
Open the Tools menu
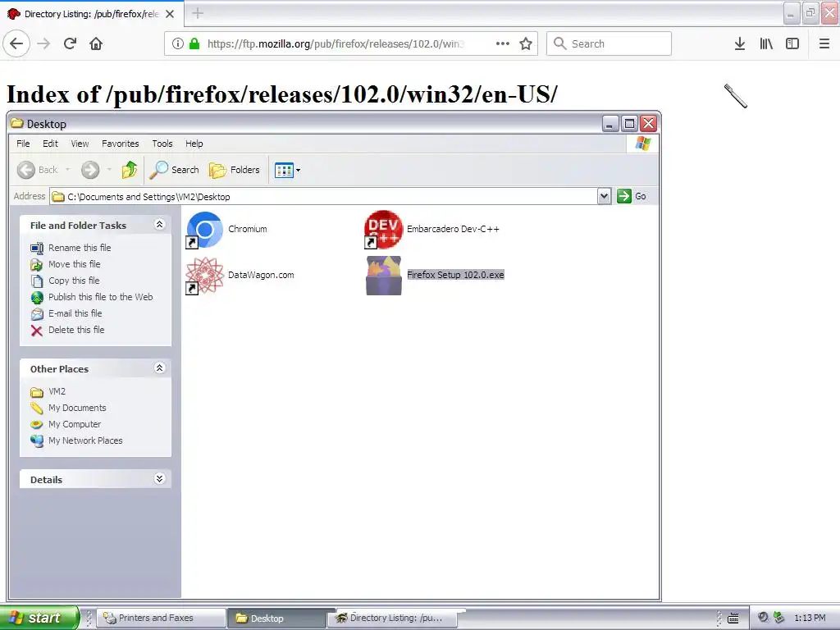[162, 144]
